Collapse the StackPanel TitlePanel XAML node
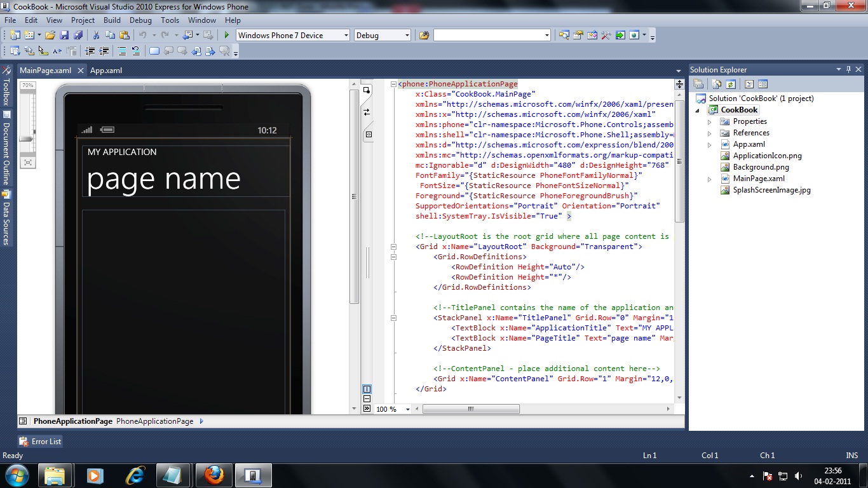This screenshot has width=868, height=488. point(394,318)
